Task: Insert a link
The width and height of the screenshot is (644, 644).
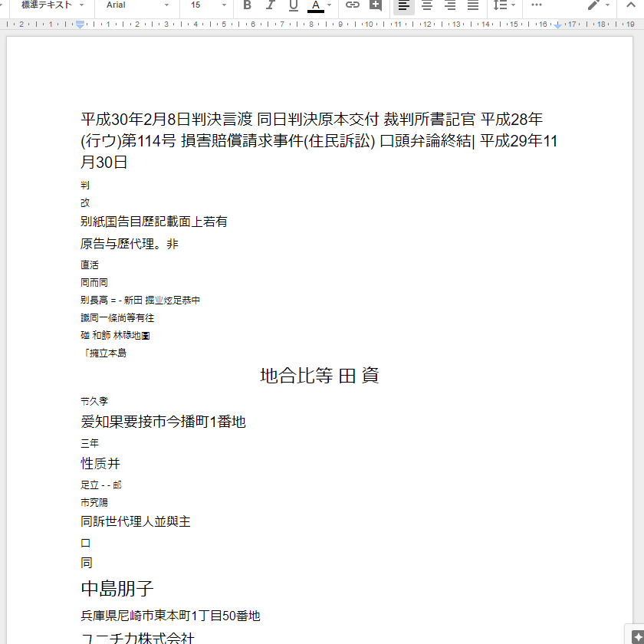Action: [353, 5]
